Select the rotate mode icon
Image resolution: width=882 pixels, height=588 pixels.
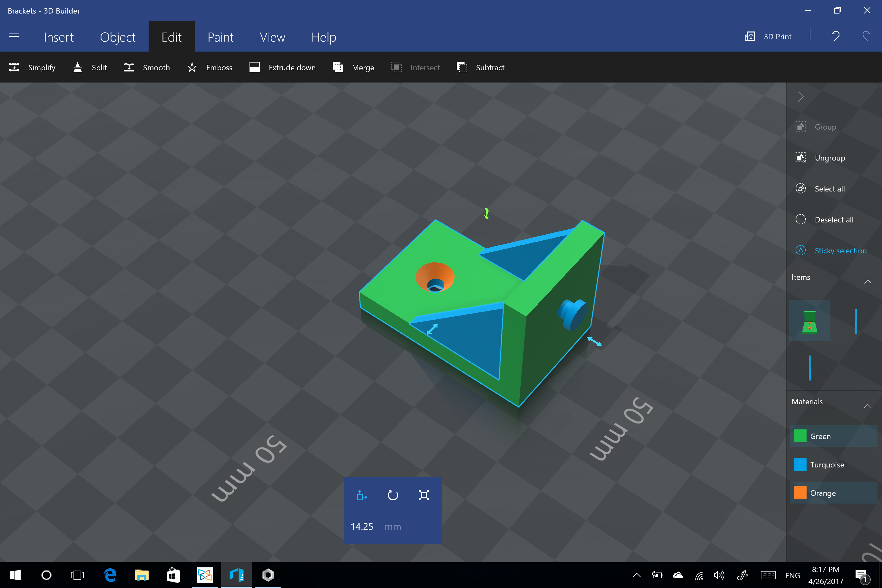[x=393, y=495]
